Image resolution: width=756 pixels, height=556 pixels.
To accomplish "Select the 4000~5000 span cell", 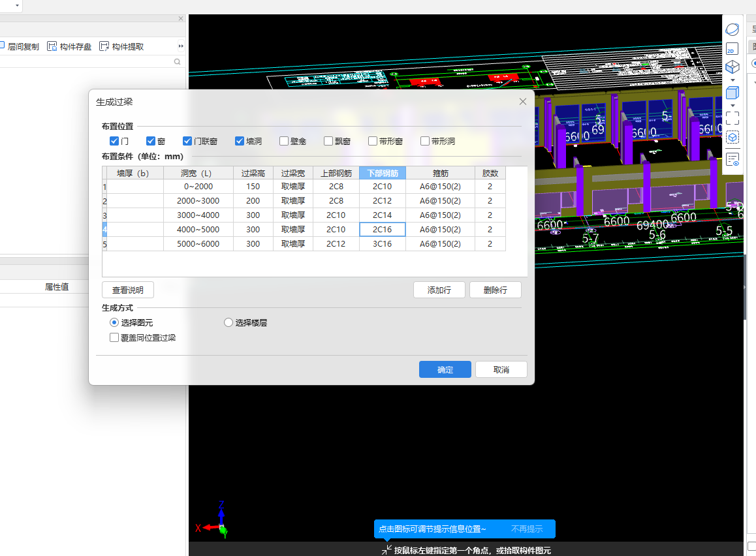I will pos(198,229).
